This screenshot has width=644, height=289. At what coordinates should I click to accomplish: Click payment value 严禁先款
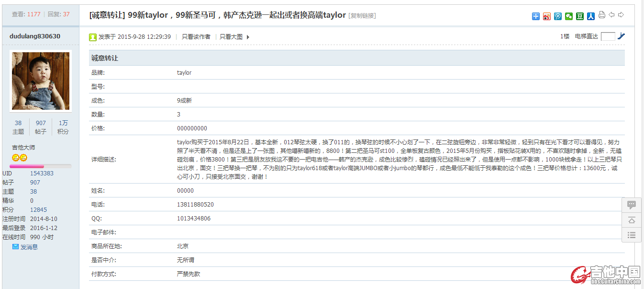pos(189,274)
